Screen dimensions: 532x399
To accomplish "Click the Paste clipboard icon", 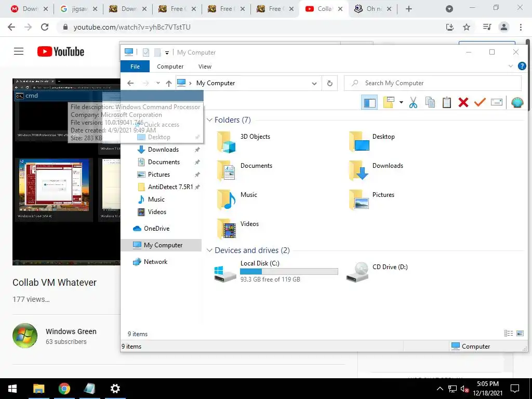I will 446,102.
